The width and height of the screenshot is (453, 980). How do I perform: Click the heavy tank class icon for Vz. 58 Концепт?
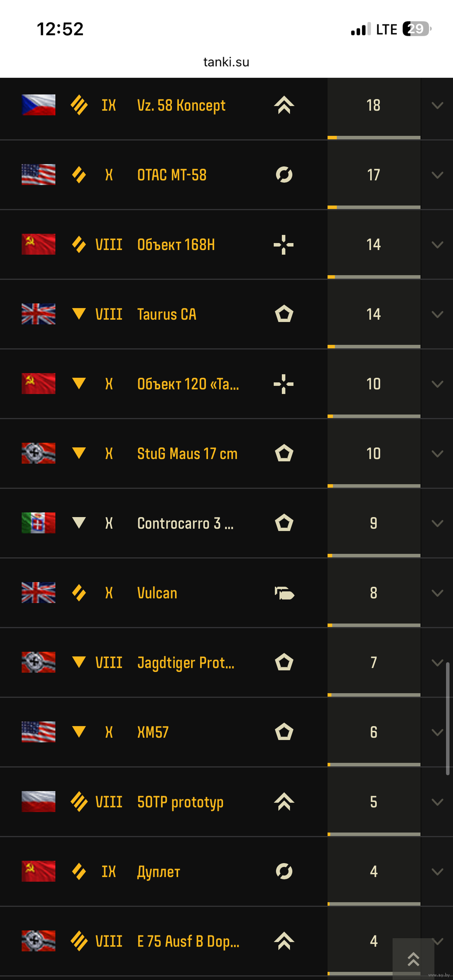[x=284, y=105]
